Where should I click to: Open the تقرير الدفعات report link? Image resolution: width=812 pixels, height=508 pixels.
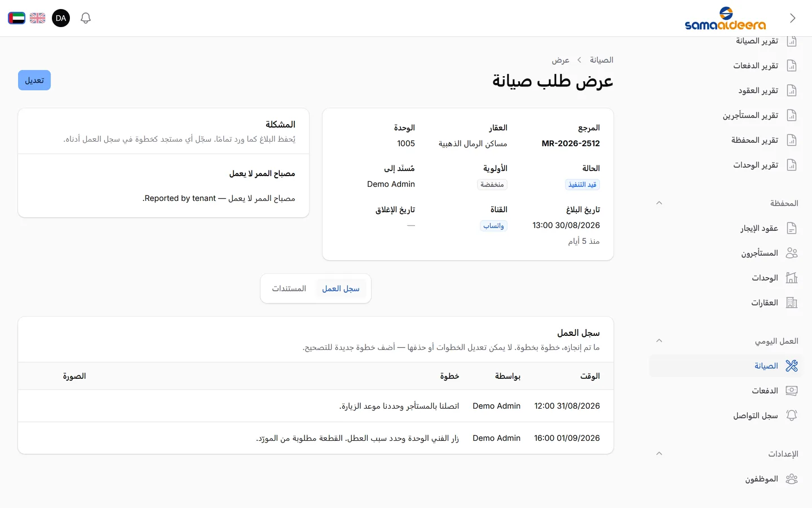(725, 65)
